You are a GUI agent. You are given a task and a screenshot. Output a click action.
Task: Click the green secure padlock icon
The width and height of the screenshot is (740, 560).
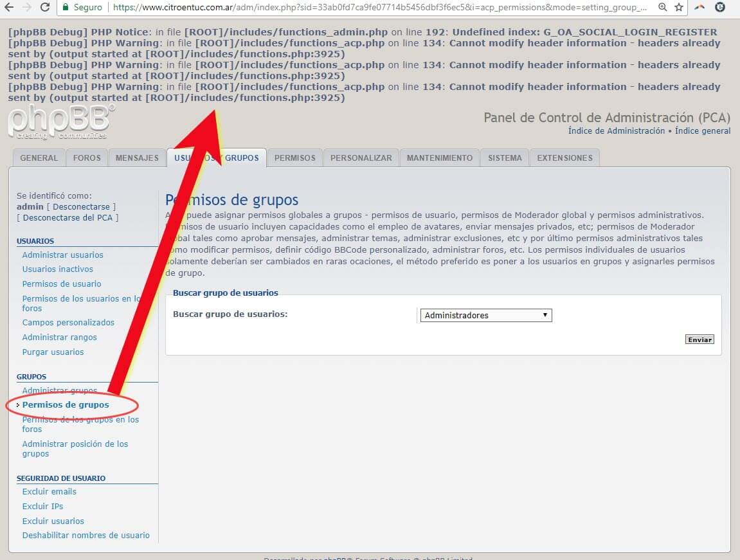click(66, 7)
